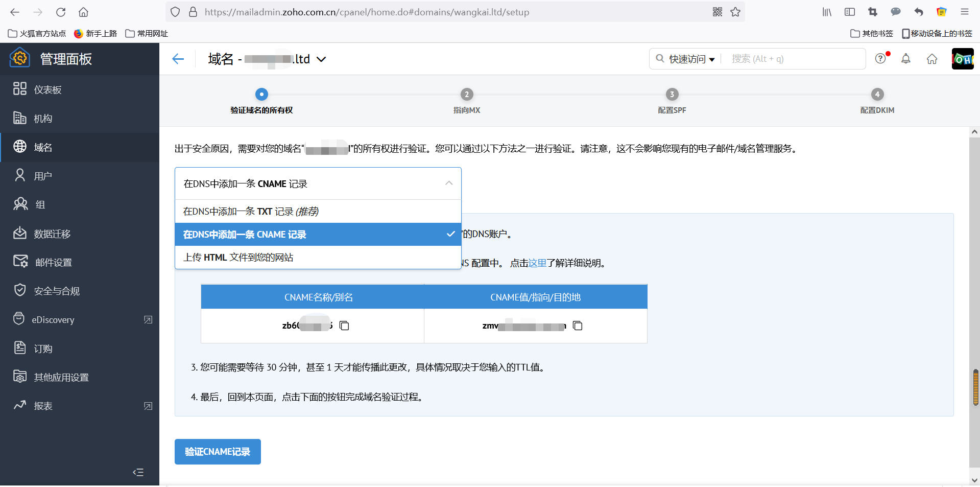
Task: Focus the 搜索 search field
Action: [794, 59]
